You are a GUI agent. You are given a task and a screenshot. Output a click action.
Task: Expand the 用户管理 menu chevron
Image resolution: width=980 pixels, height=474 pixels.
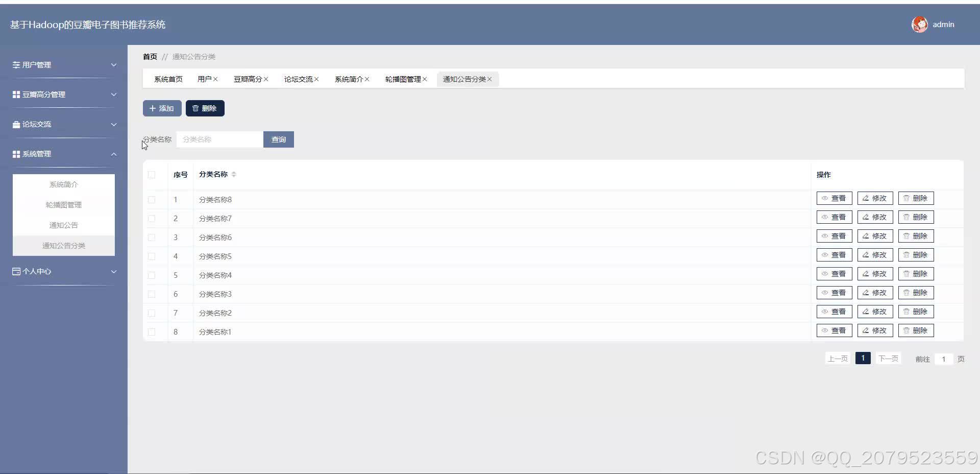(114, 65)
